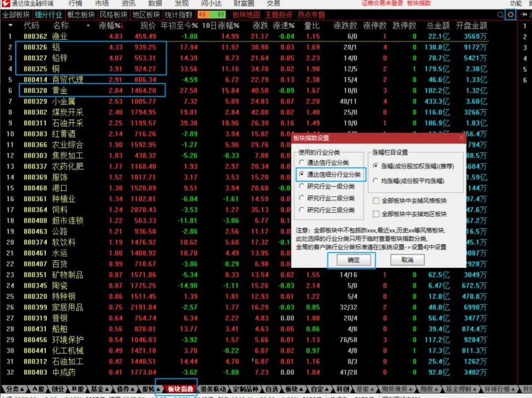
Task: Click the search magnifier icon
Action: click(500, 15)
